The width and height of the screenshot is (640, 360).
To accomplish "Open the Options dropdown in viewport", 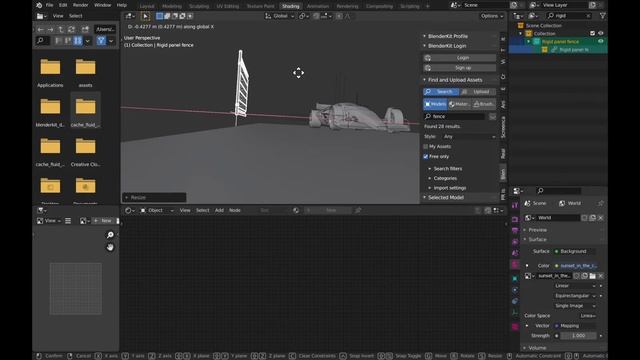I will click(492, 16).
